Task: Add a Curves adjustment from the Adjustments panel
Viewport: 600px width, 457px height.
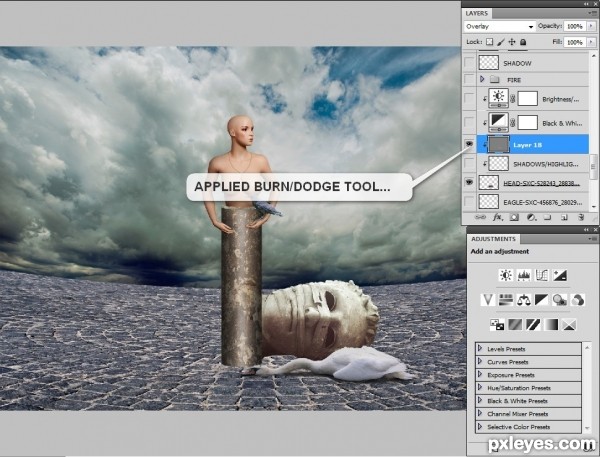Action: [x=542, y=275]
